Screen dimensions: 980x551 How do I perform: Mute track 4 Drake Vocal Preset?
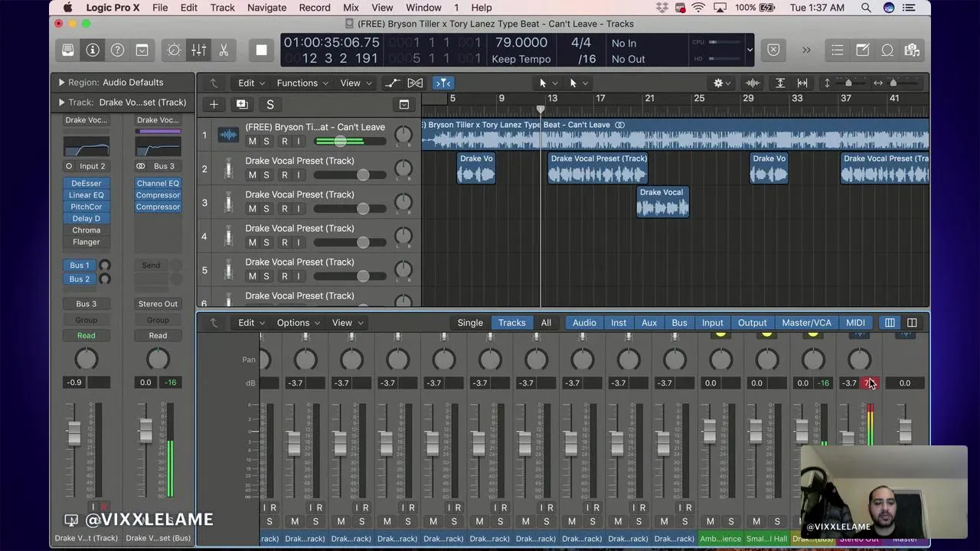pos(252,242)
